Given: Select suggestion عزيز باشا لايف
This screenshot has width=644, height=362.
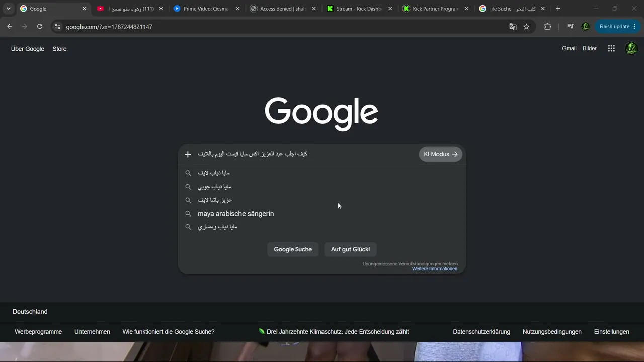Looking at the screenshot, I should point(322,200).
